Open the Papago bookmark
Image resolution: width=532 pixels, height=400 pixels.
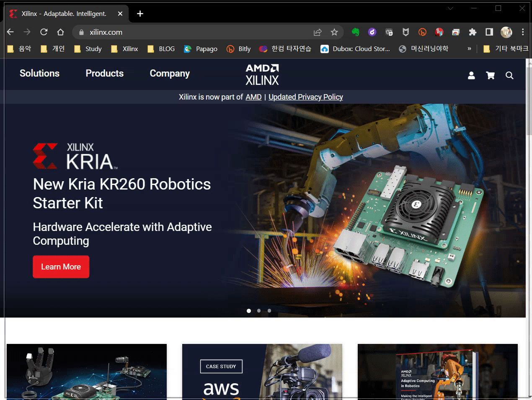pos(201,49)
